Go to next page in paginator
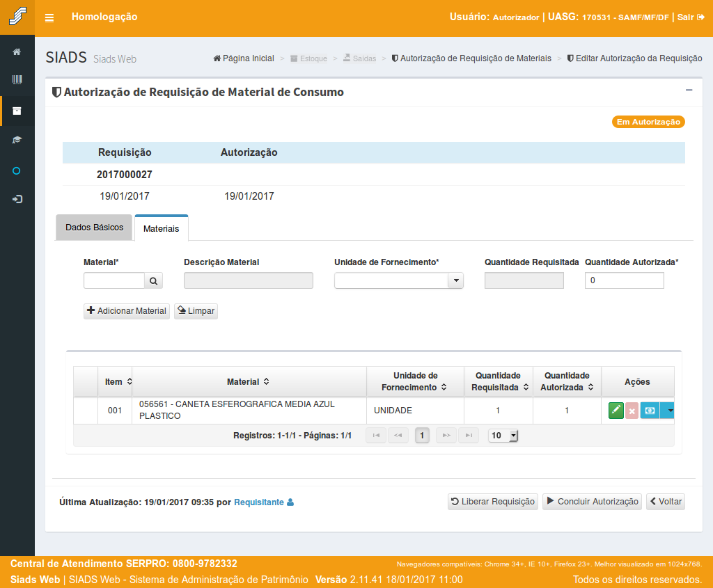This screenshot has width=713, height=588. click(446, 436)
